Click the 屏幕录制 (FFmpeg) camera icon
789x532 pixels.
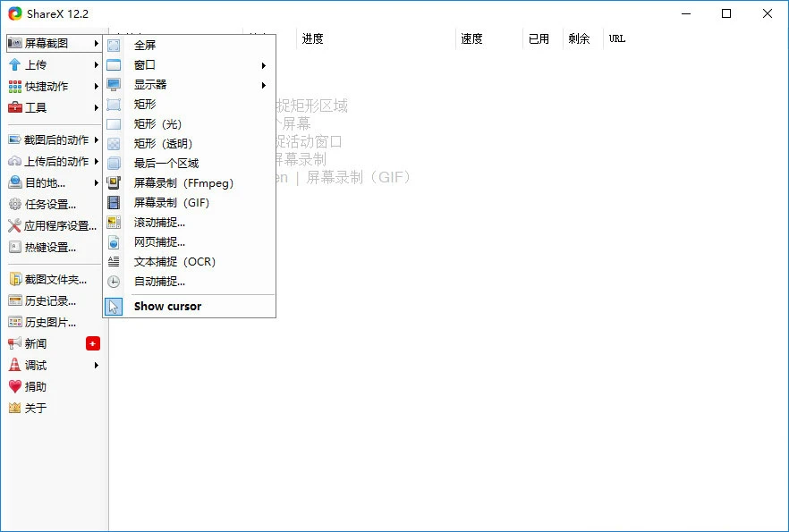click(114, 183)
